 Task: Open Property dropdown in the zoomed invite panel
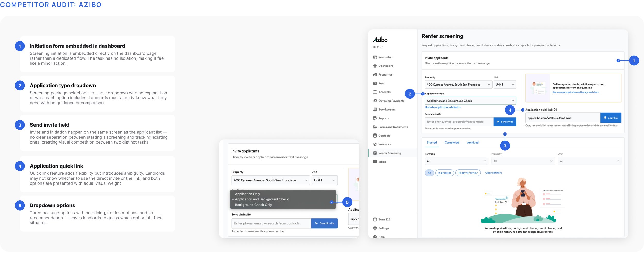point(270,180)
